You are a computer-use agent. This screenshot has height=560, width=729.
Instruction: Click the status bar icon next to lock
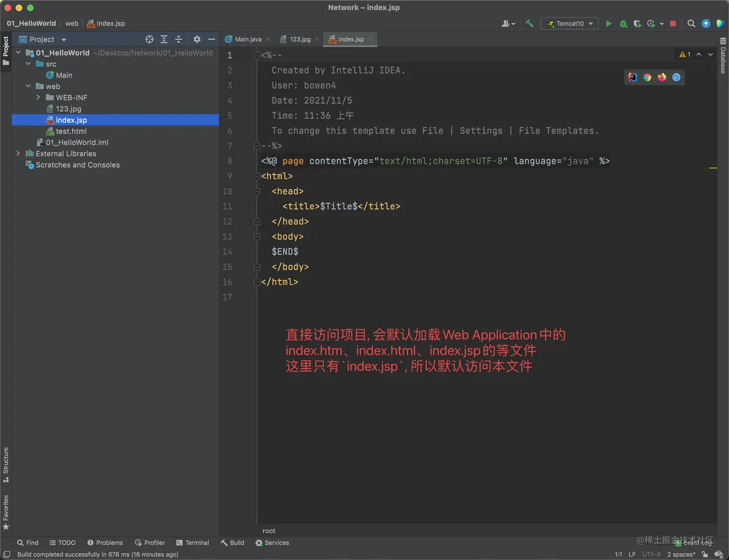(x=718, y=554)
